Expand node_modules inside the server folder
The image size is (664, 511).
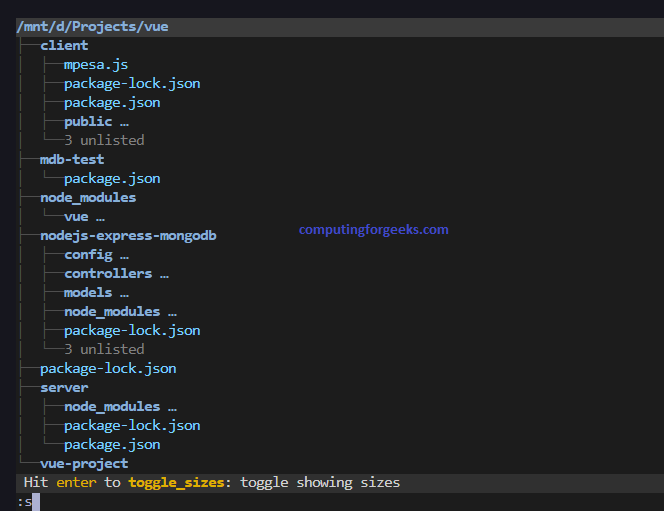[x=120, y=406]
